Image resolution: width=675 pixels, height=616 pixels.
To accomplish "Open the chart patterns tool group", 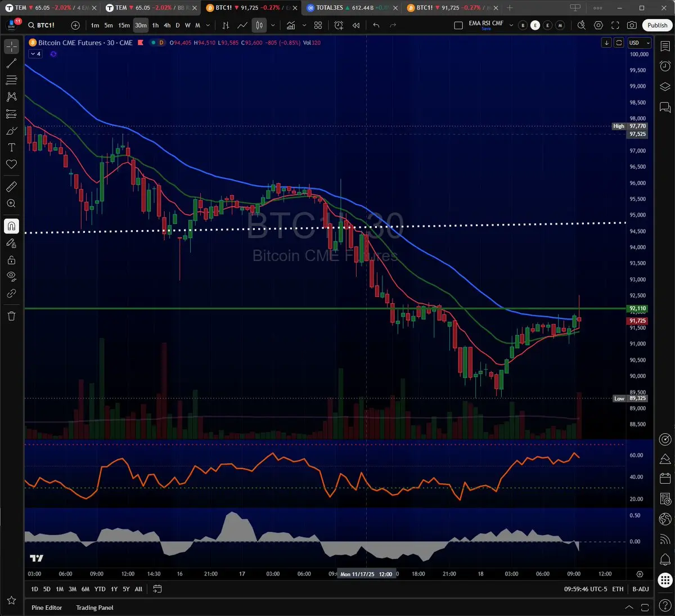I will tap(11, 97).
